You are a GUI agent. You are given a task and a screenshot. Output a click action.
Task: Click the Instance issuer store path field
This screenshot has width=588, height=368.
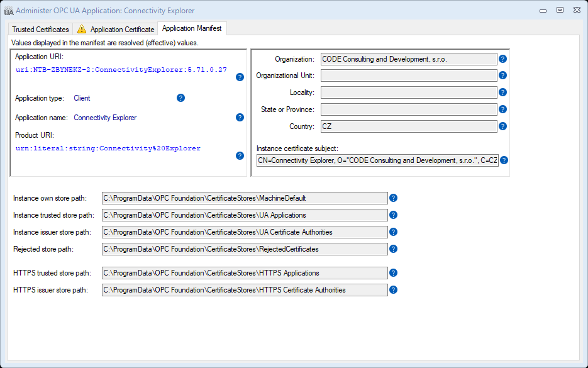point(245,232)
